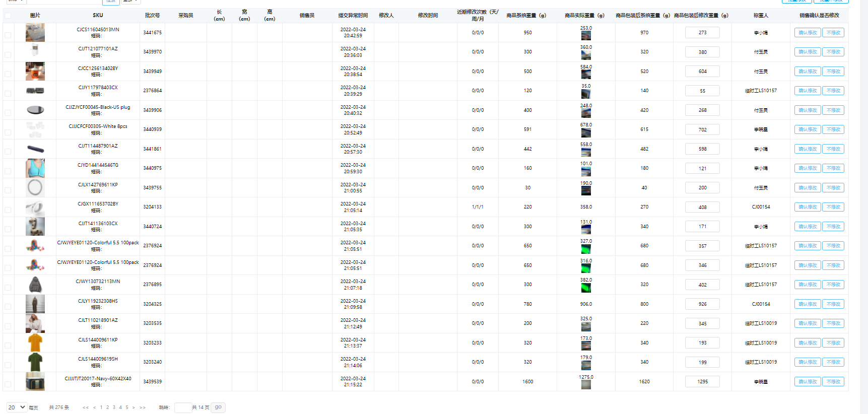Viewport: 868px width, 414px height.
Task: Jump to last page with >> arrow
Action: point(143,407)
